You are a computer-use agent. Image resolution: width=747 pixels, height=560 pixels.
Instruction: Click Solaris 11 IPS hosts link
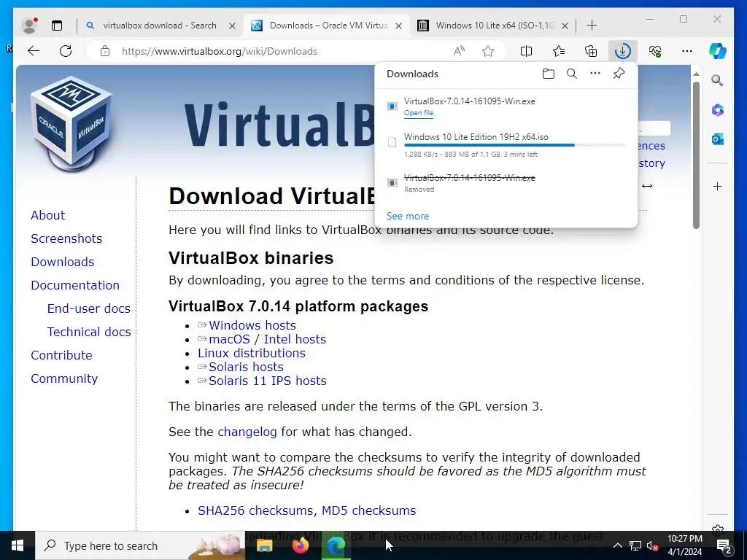click(267, 381)
